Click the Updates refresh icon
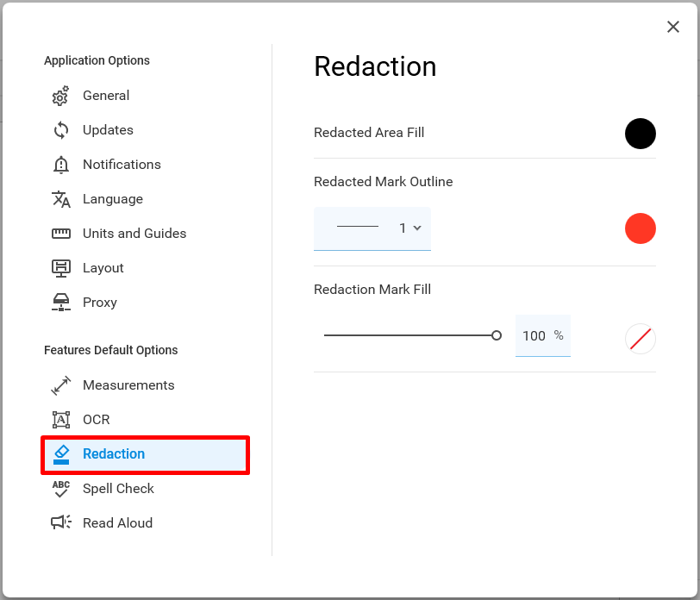The width and height of the screenshot is (700, 600). tap(60, 130)
